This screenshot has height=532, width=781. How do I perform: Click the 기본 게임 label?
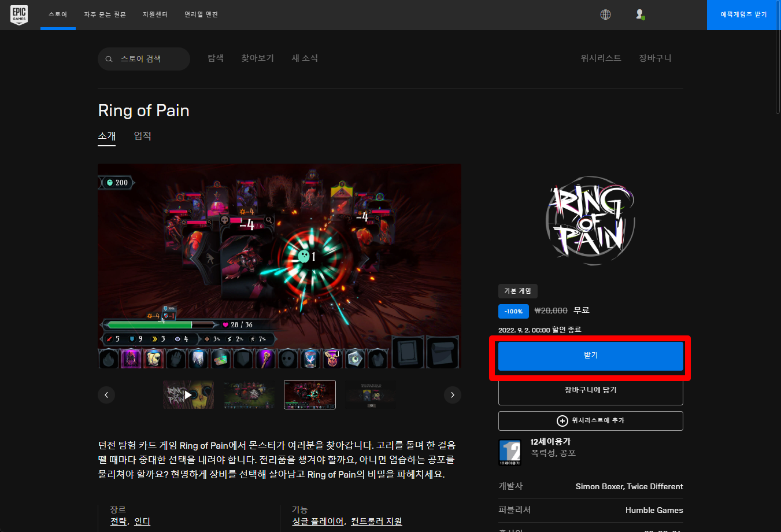517,291
